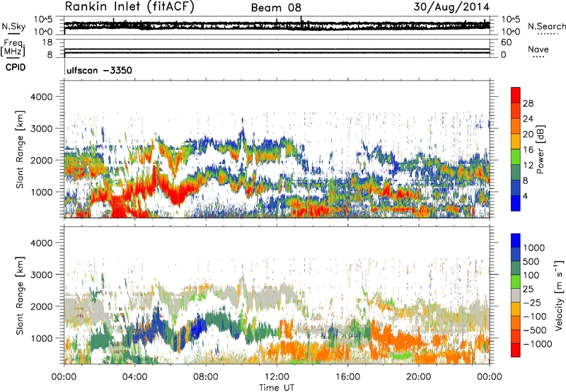Click the '4000' tick of the velocity panel

click(41, 243)
